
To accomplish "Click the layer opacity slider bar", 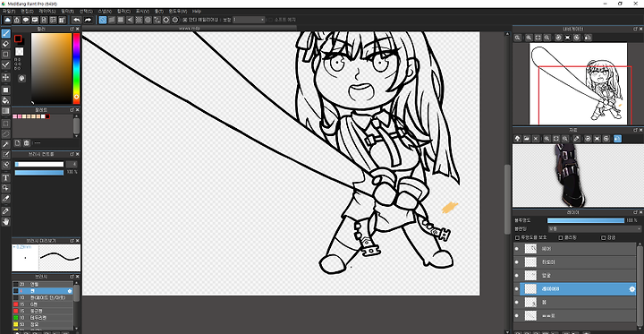I will pyautogui.click(x=586, y=221).
